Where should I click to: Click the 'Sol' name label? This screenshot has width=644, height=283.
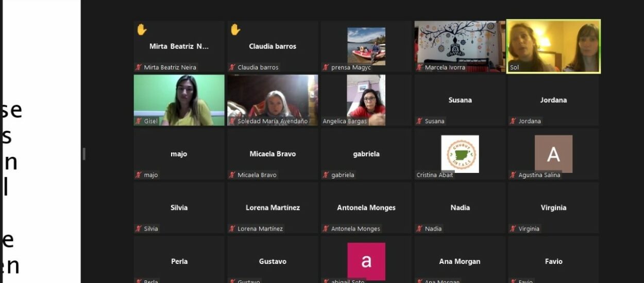[x=514, y=67]
